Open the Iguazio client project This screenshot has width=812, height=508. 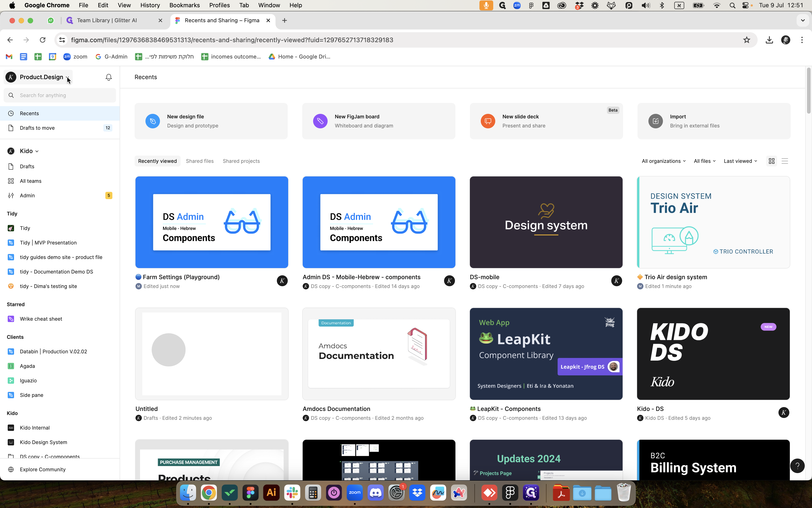tap(60, 380)
